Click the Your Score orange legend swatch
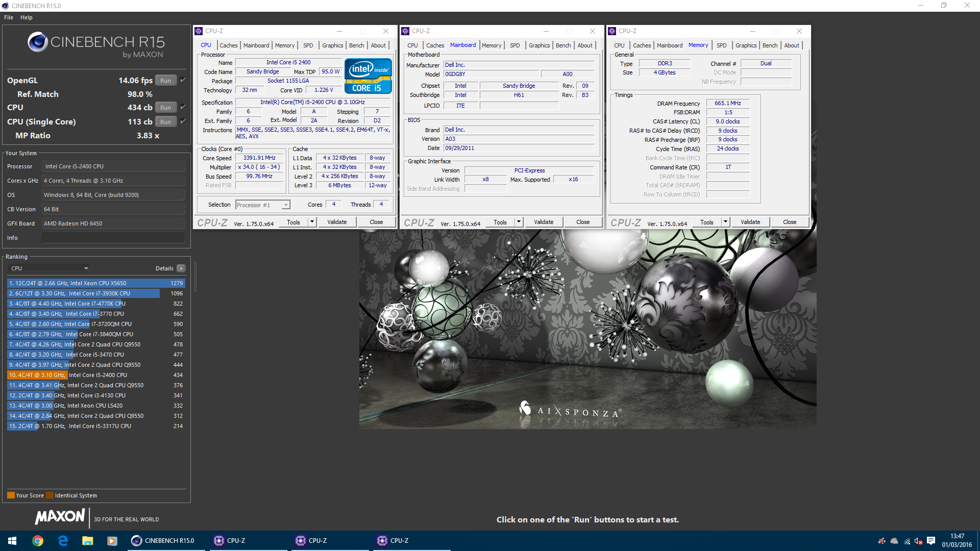Image resolution: width=980 pixels, height=551 pixels. coord(11,495)
